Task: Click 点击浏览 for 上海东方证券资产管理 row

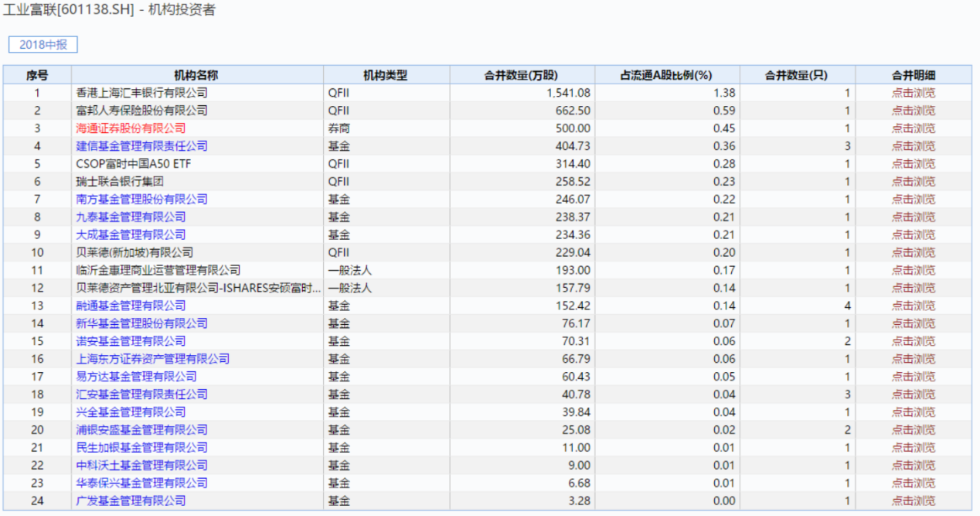Action: coord(914,359)
